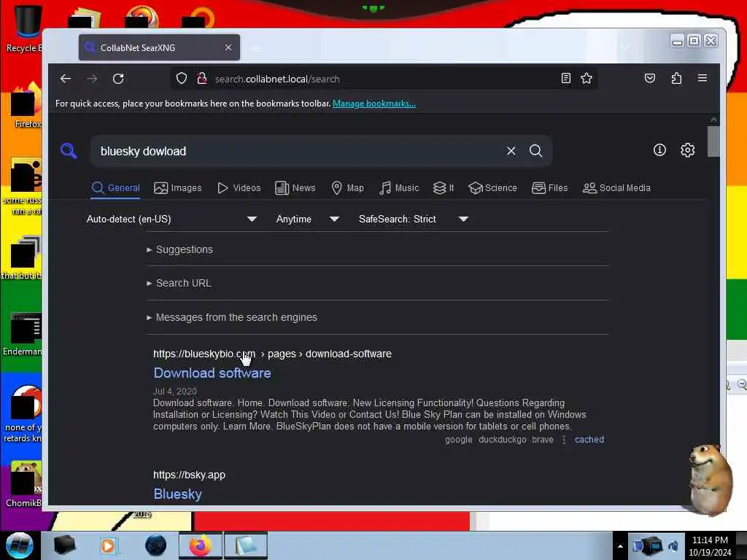Reload the current search page
Screen dimensions: 747x560
point(118,79)
